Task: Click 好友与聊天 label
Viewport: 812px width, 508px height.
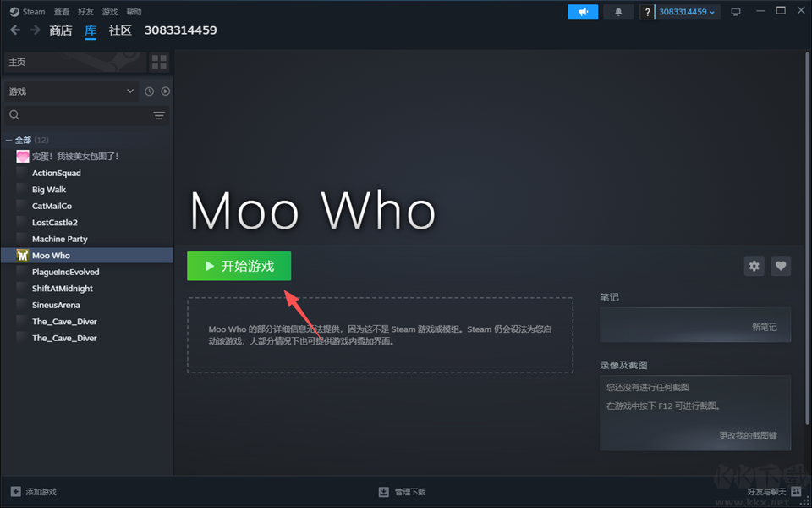Action: (x=766, y=492)
